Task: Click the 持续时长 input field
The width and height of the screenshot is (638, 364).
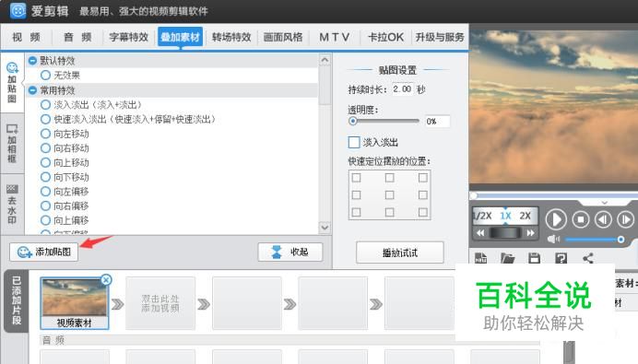Action: (402, 89)
